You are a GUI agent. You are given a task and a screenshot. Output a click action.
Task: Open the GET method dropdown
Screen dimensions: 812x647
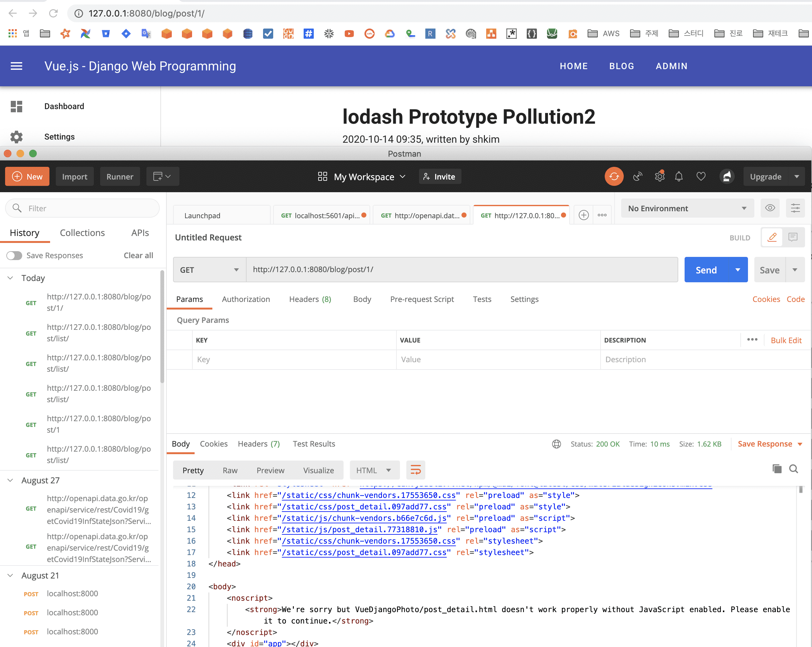point(209,270)
